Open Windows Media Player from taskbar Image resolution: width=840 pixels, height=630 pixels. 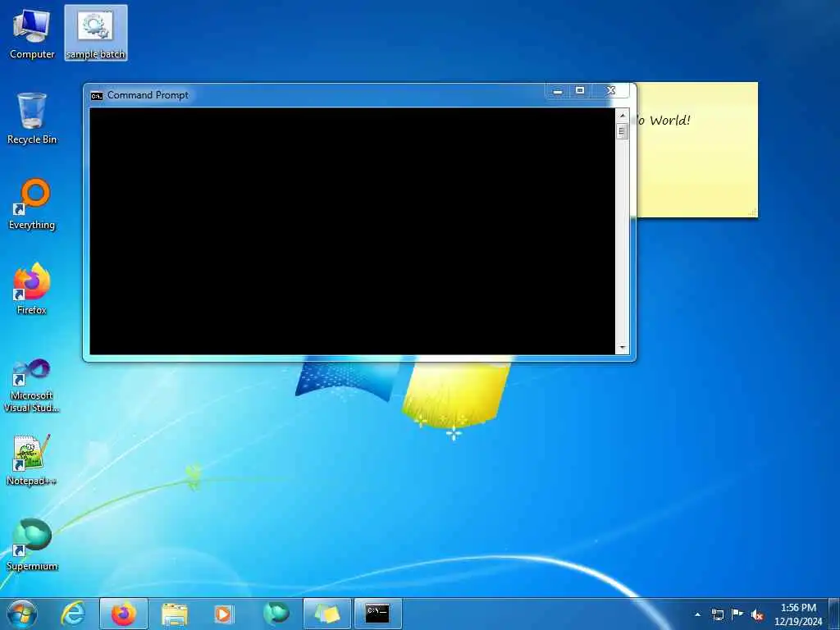pos(223,614)
